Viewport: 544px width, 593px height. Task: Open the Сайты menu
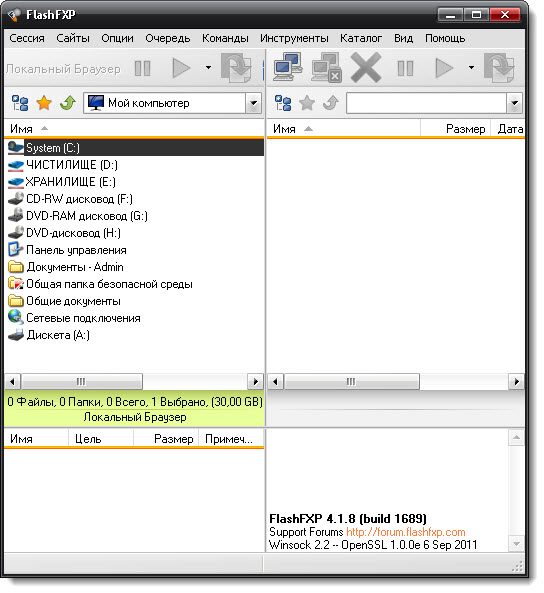coord(73,38)
